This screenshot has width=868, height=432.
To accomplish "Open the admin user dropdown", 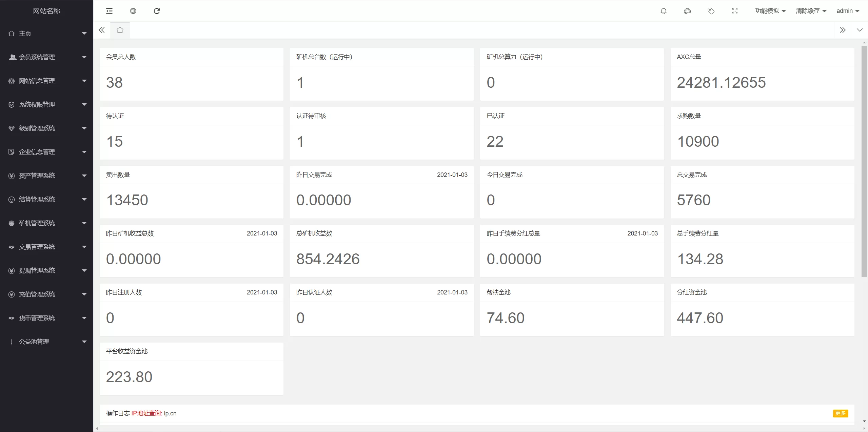I will (848, 11).
